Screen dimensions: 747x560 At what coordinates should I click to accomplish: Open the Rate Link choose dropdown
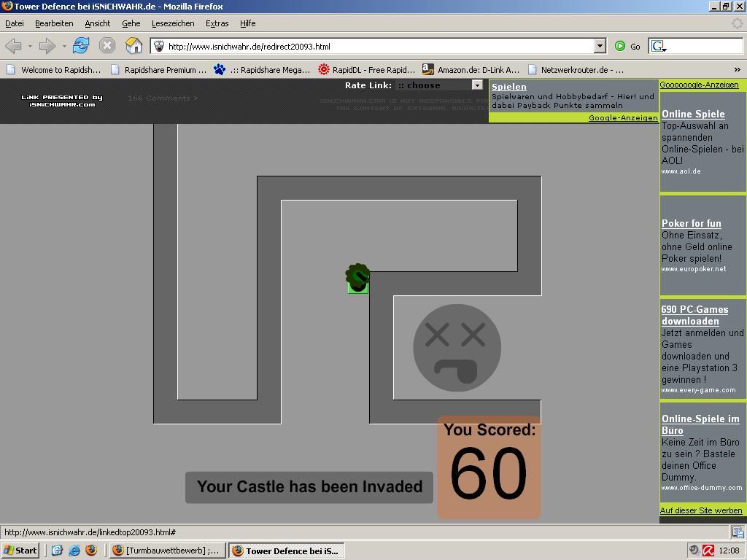pyautogui.click(x=440, y=85)
